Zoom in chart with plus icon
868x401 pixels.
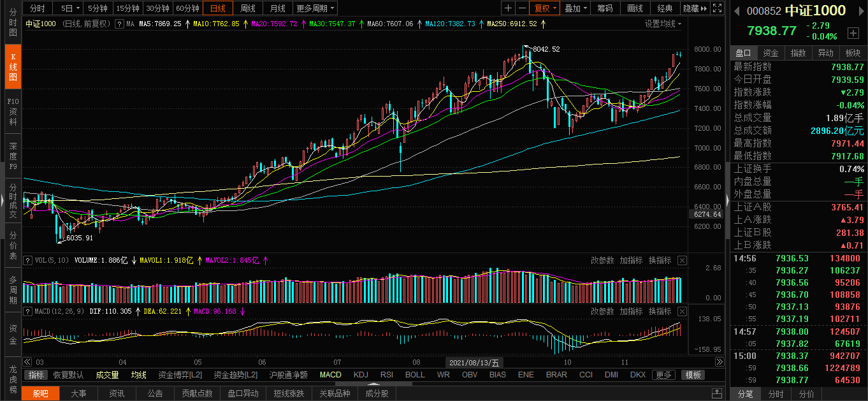point(508,8)
